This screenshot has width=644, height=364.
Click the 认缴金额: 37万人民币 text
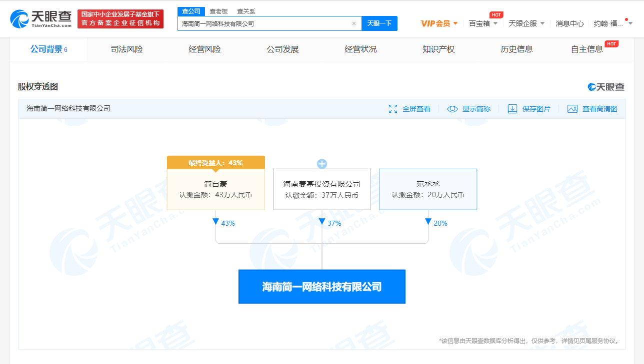322,195
